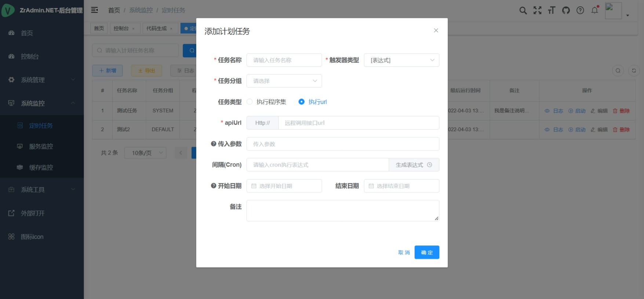Open the 任务分组 dropdown
The height and width of the screenshot is (299, 644).
[284, 81]
